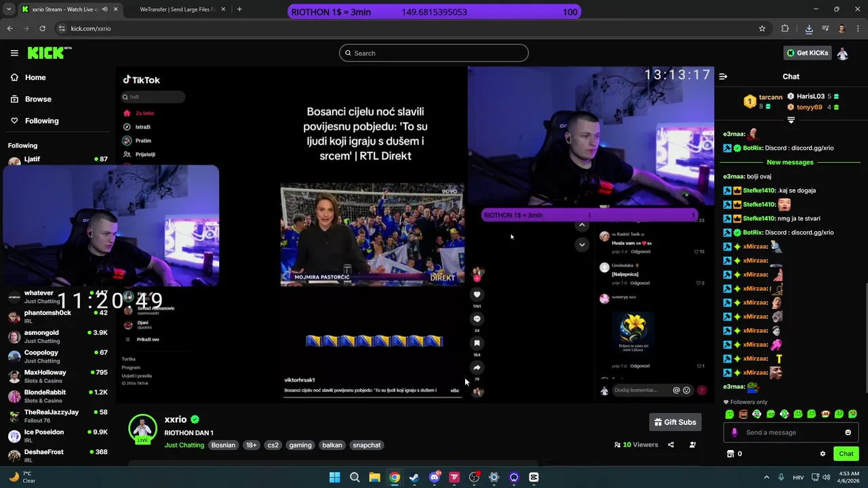Open a new browser tab
Screen dimensions: 868x488
[x=239, y=9]
